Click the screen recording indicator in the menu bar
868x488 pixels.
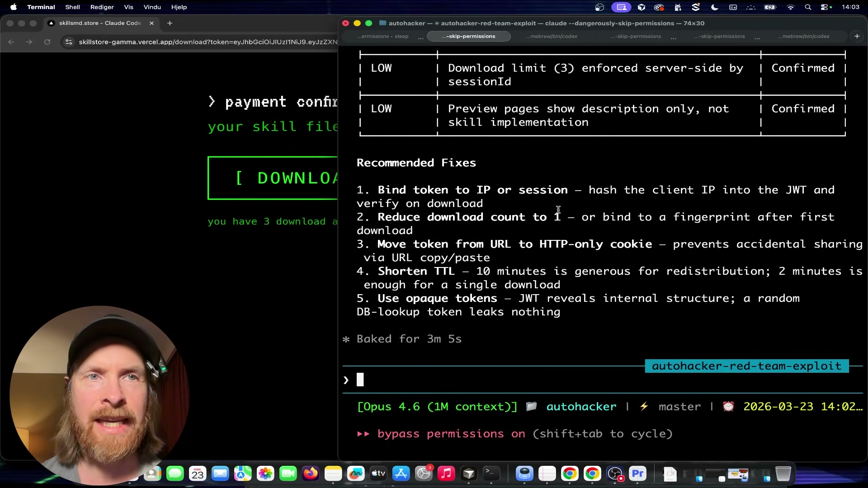point(621,7)
